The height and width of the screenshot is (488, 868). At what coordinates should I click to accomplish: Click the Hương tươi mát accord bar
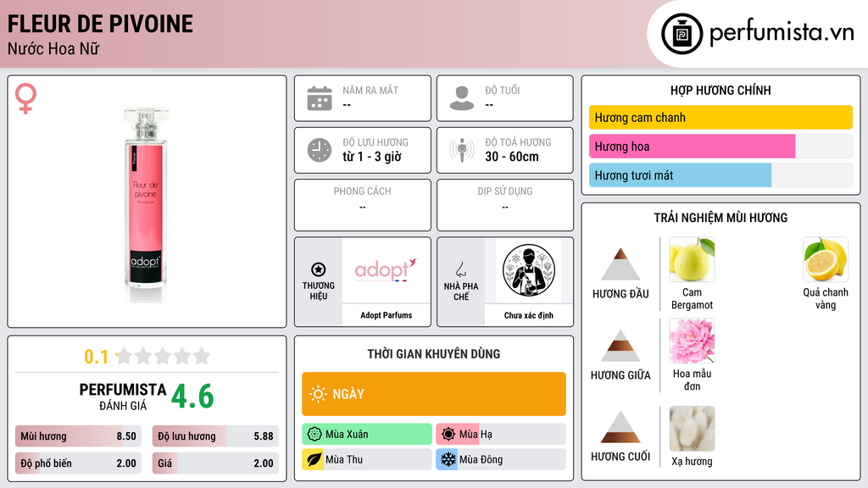[x=721, y=175]
